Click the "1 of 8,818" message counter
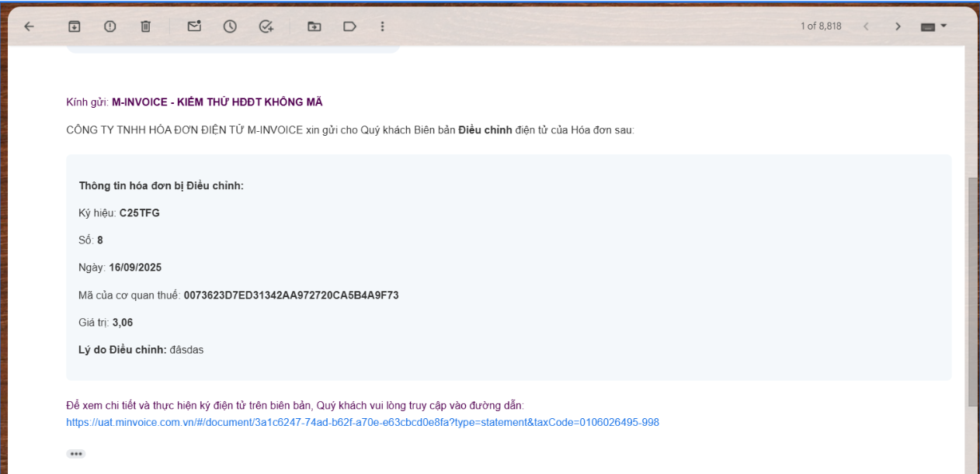 click(x=821, y=26)
